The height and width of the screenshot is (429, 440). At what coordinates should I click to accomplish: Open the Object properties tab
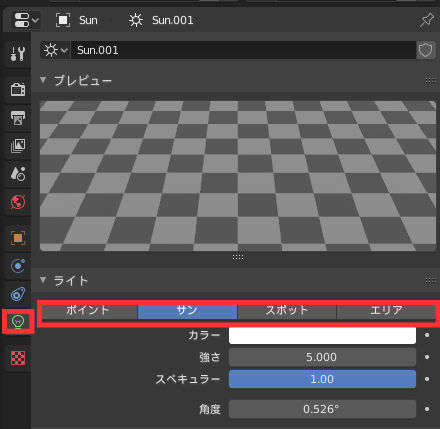(18, 238)
